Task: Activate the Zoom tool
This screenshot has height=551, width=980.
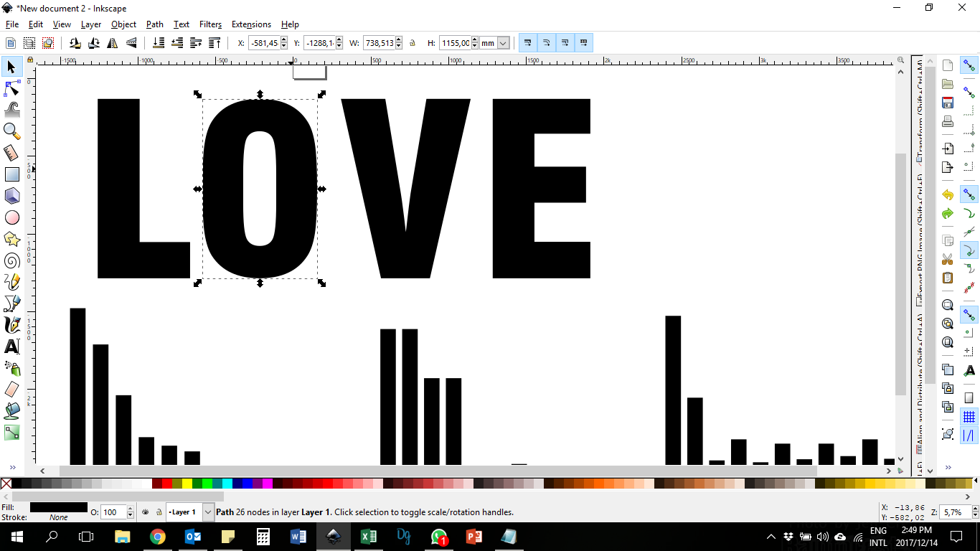Action: click(x=11, y=131)
